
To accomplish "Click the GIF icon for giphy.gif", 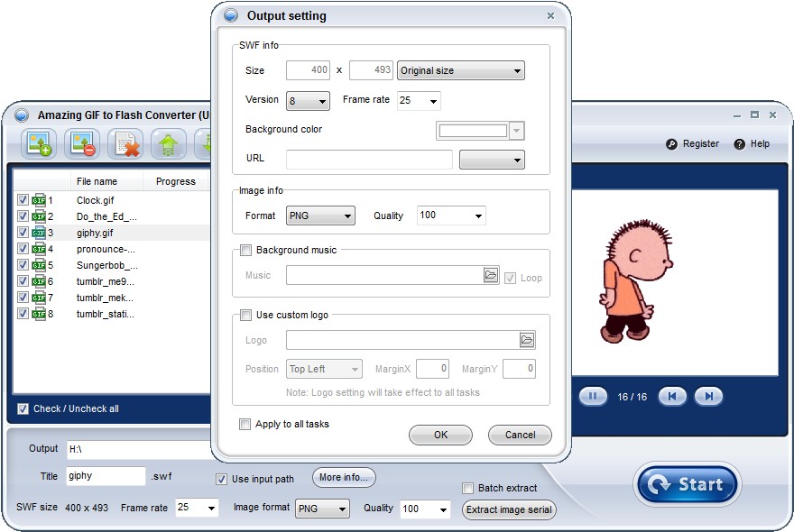I will [x=39, y=233].
